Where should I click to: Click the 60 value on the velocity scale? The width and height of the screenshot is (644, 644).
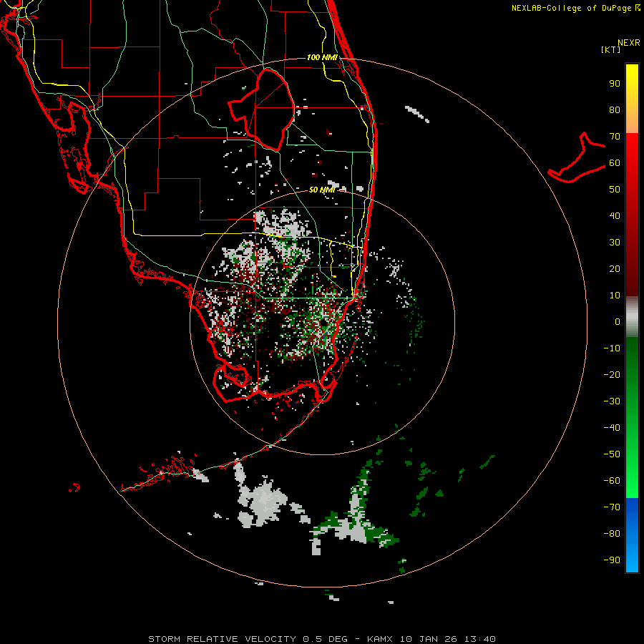[x=615, y=163]
